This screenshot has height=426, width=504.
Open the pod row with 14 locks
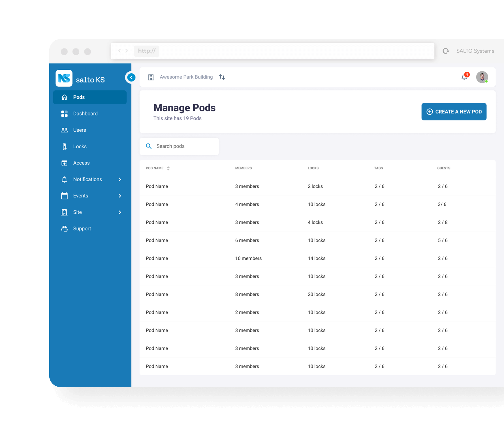click(x=317, y=258)
